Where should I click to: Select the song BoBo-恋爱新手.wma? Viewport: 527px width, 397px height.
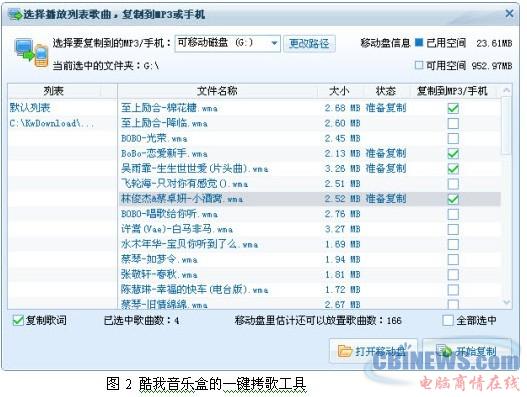164,154
